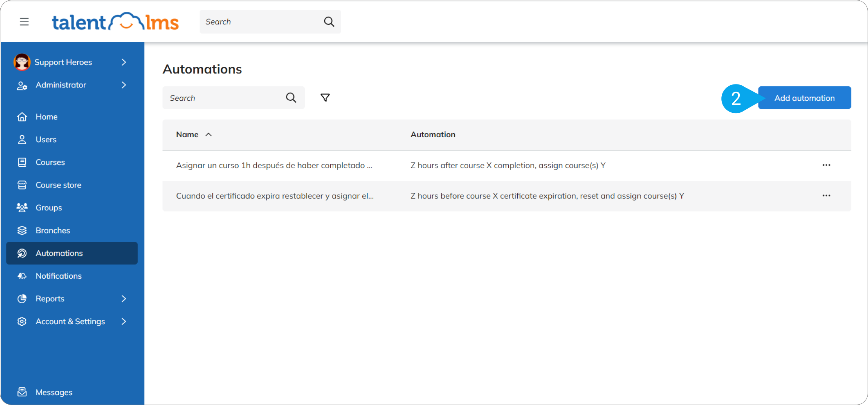Screen dimensions: 868x405
Task: Click the Support Heroes avatar
Action: pyautogui.click(x=22, y=62)
